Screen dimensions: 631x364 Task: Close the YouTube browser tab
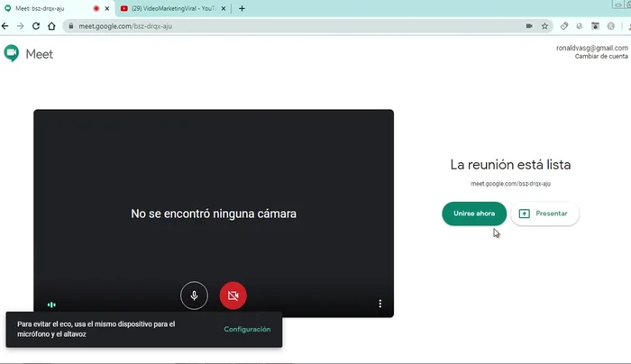pos(224,8)
